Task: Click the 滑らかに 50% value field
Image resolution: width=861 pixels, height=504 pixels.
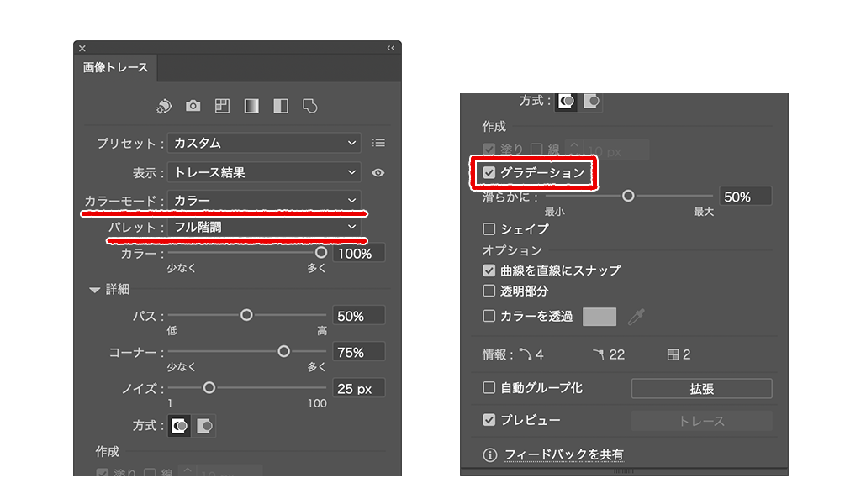Action: point(746,197)
